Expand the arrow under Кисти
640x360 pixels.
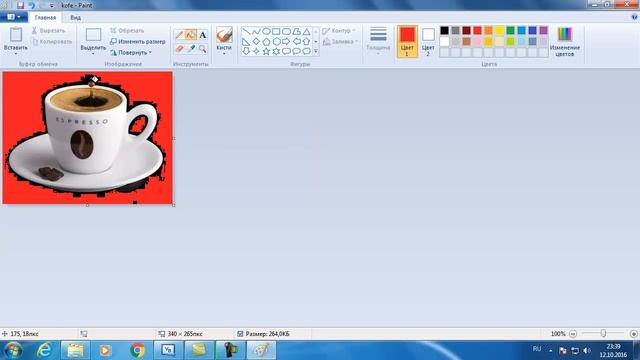224,53
